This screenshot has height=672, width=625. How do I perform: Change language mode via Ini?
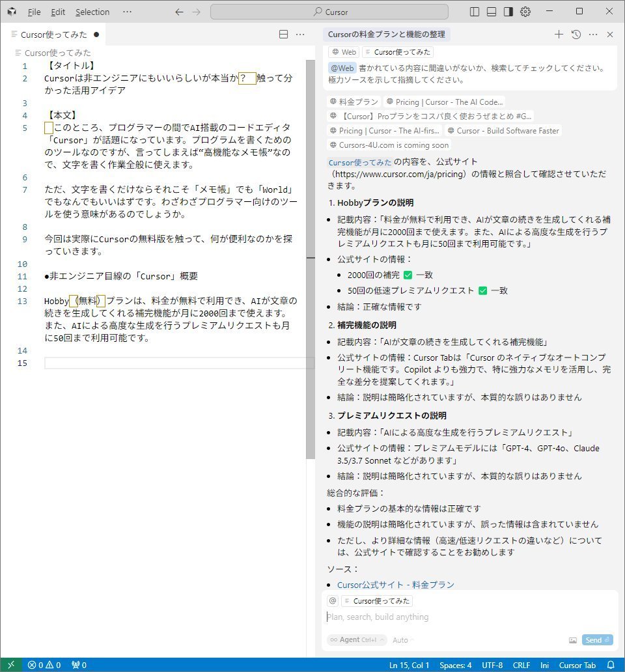[544, 665]
